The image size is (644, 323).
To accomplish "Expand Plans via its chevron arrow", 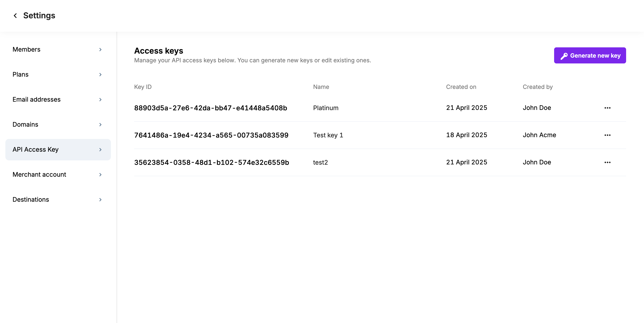I will pyautogui.click(x=100, y=75).
